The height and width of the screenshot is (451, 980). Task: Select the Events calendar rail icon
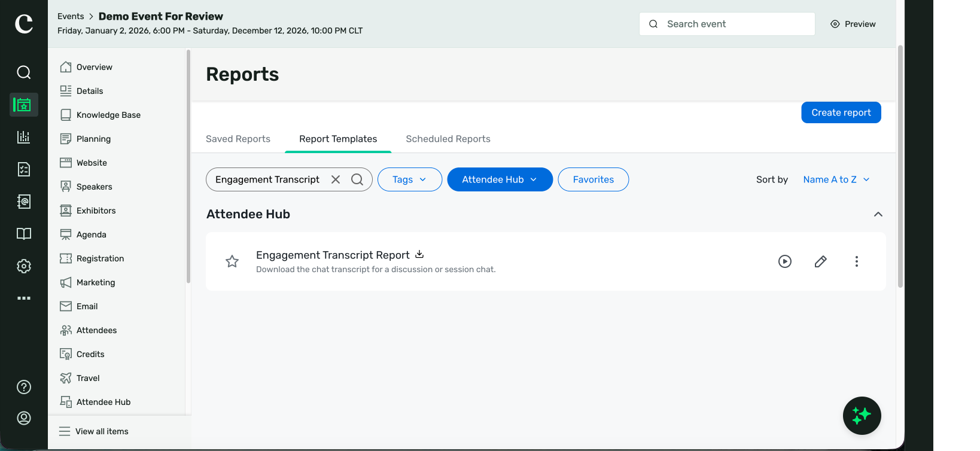pyautogui.click(x=24, y=105)
